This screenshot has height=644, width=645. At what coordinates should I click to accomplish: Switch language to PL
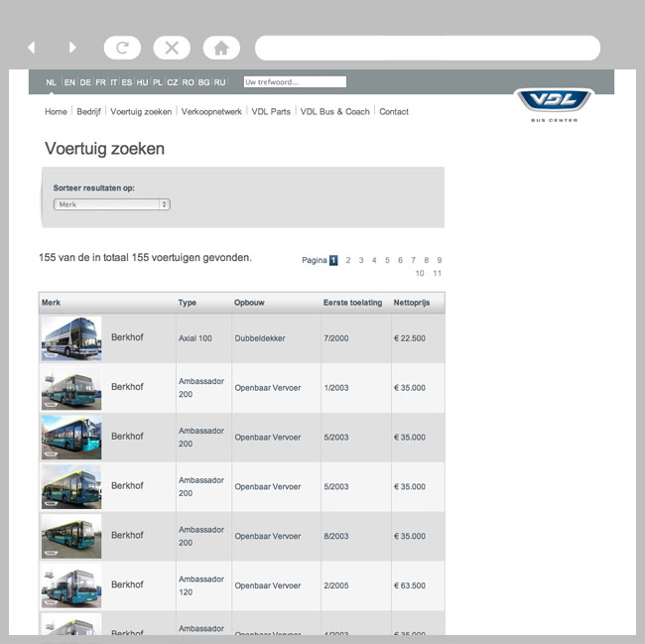158,82
